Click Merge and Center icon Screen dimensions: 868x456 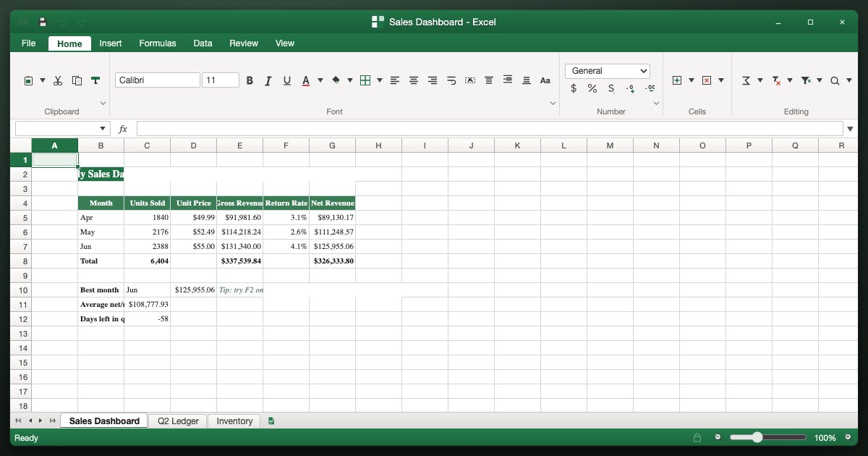470,80
